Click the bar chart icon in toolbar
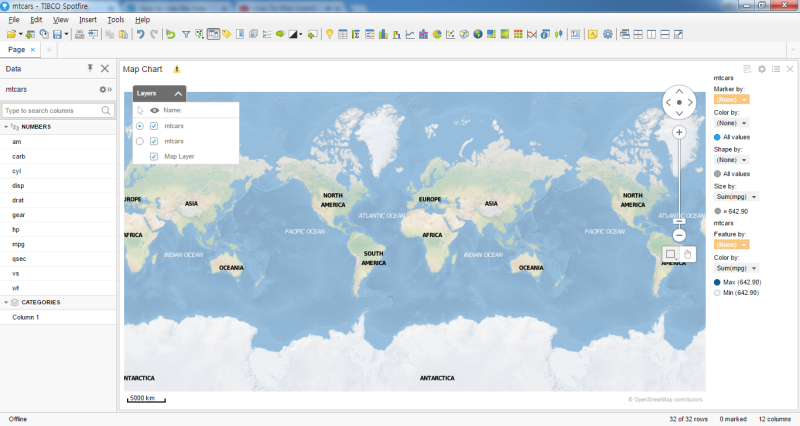The image size is (800, 426). pos(383,34)
